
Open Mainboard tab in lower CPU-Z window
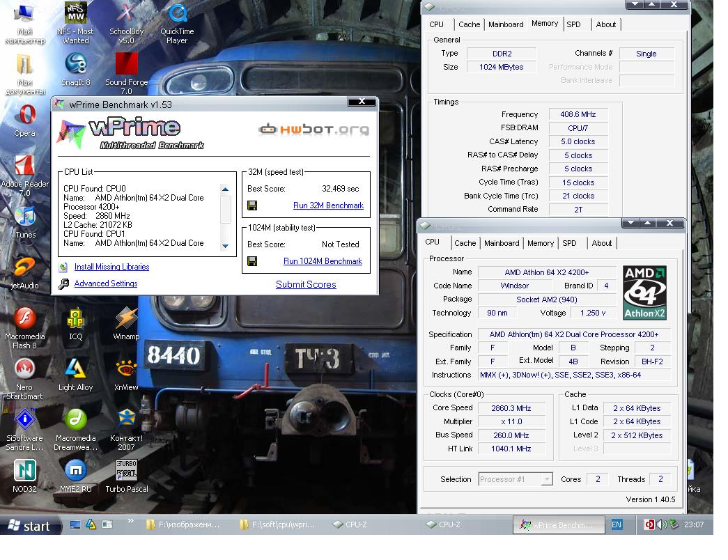pyautogui.click(x=502, y=243)
